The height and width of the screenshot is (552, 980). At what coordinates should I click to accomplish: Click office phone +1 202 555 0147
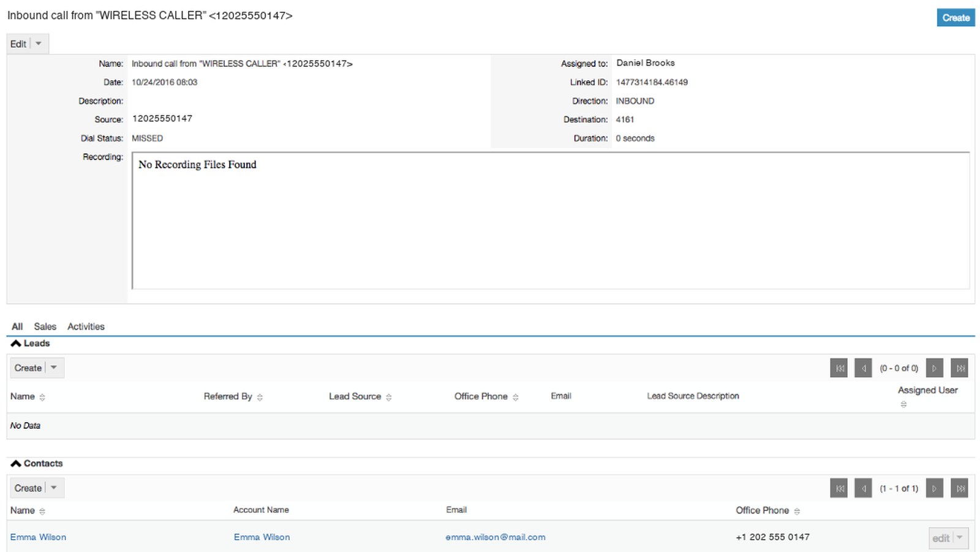coord(772,537)
